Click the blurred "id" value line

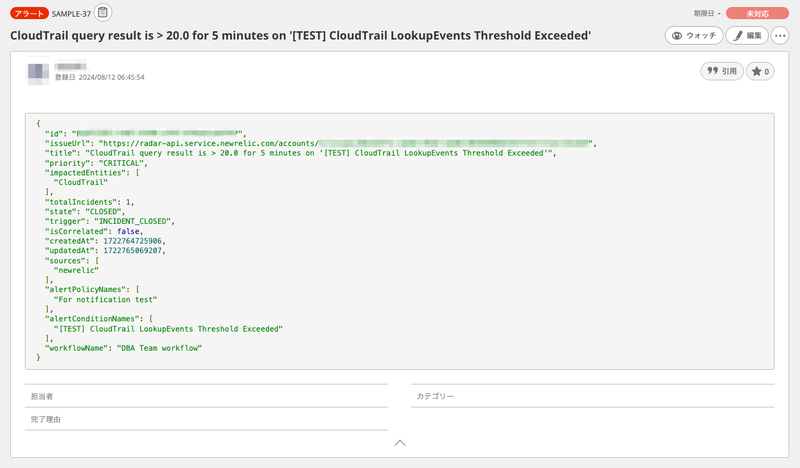point(145,134)
